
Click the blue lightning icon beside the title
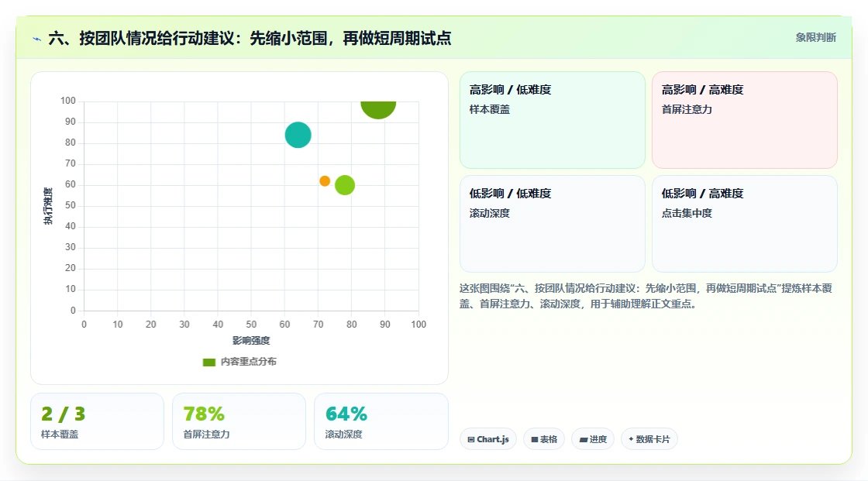37,39
